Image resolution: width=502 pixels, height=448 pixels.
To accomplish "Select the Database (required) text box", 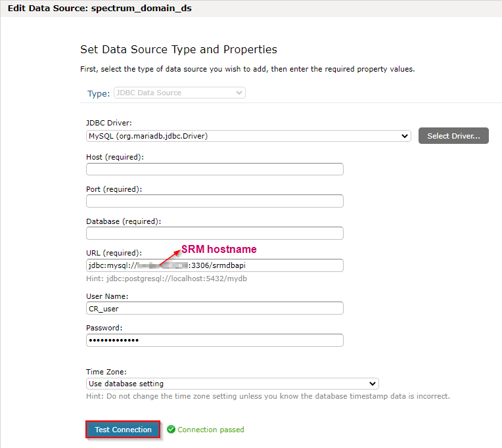I will [214, 233].
